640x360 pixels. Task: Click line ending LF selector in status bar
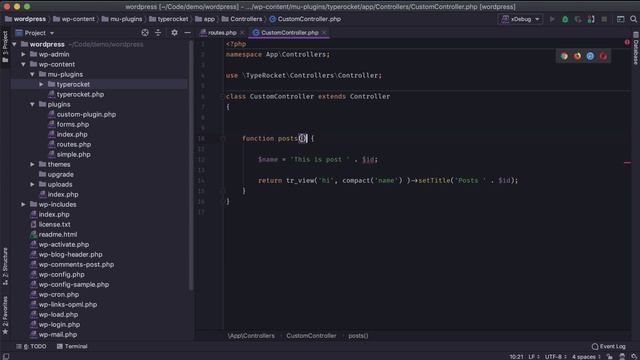534,357
